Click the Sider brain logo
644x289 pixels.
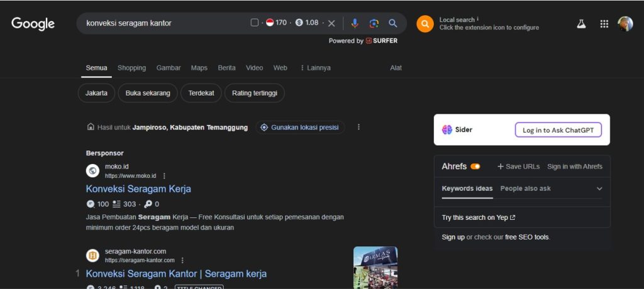[447, 129]
